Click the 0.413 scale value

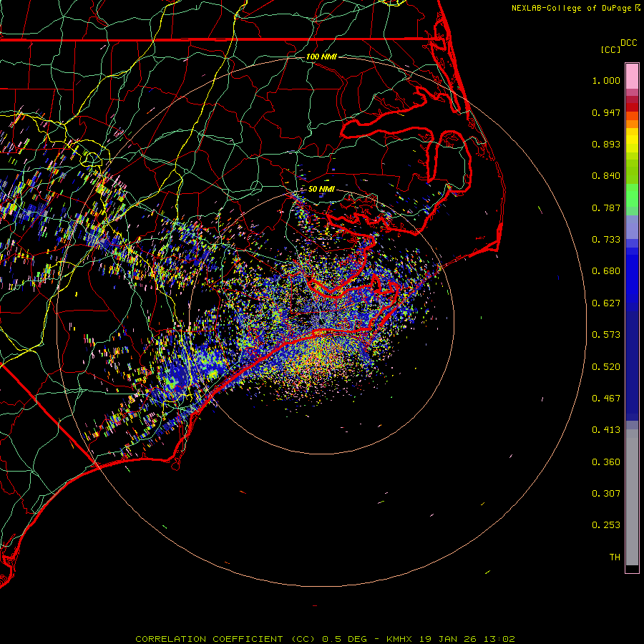click(x=606, y=430)
